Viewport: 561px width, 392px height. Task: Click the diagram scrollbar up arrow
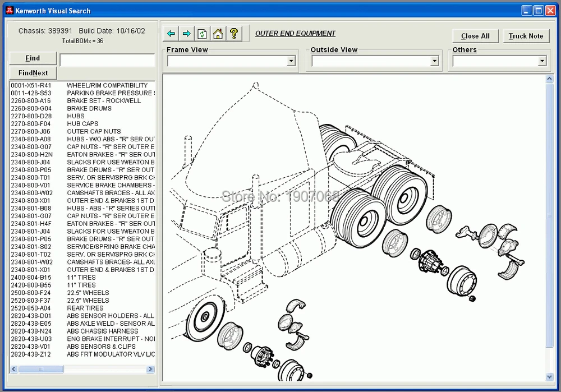coord(550,79)
